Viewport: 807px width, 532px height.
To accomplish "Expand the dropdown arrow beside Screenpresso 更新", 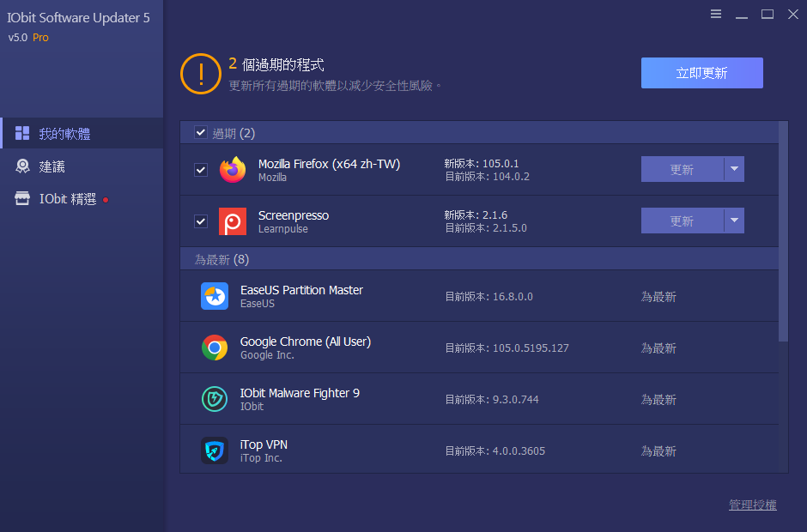I will 734,221.
